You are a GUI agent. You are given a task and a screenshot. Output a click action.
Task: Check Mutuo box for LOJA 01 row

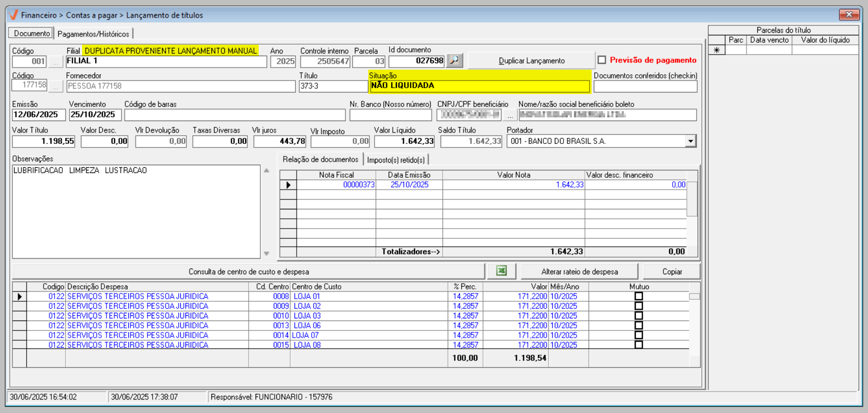pyautogui.click(x=639, y=296)
